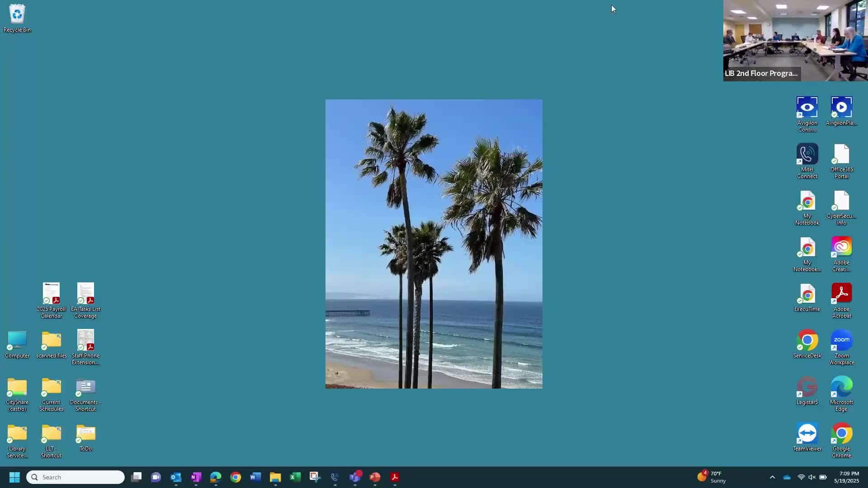Toggle the volume mute icon in tray
This screenshot has height=488, width=868.
coord(812,477)
